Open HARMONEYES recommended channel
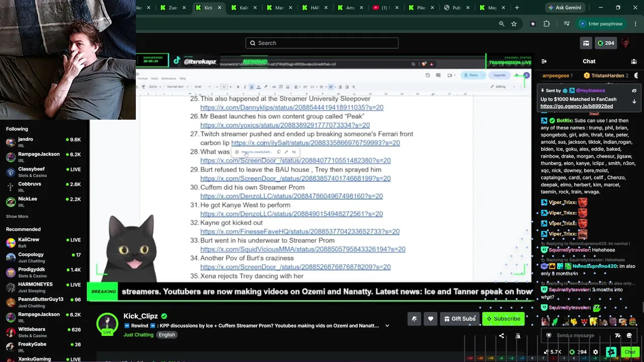The image size is (644, 362). click(43, 288)
